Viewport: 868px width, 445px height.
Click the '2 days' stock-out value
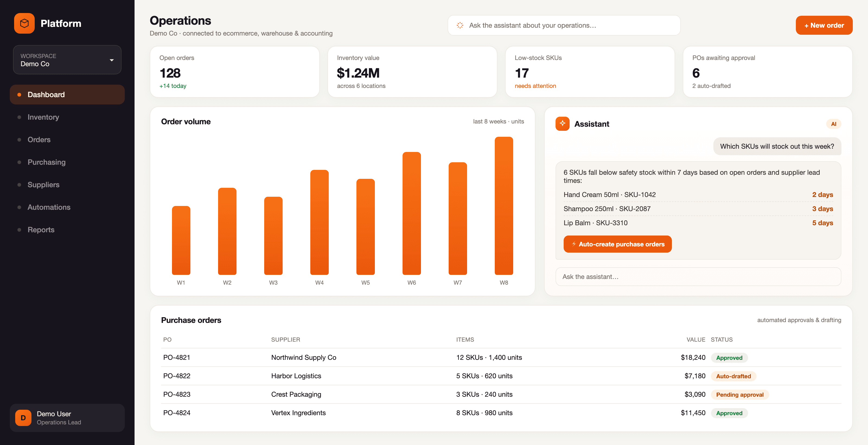[x=822, y=195]
